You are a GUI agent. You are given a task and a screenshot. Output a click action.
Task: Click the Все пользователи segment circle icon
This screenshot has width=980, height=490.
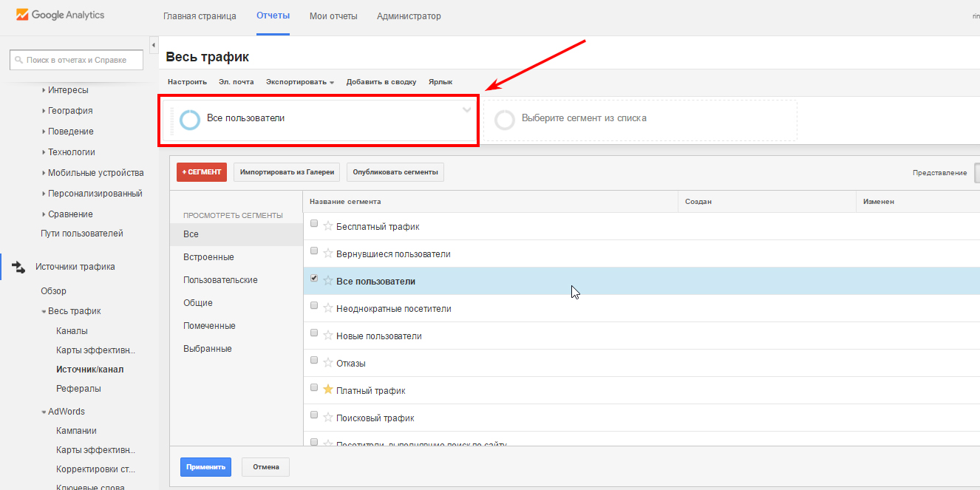click(x=190, y=119)
